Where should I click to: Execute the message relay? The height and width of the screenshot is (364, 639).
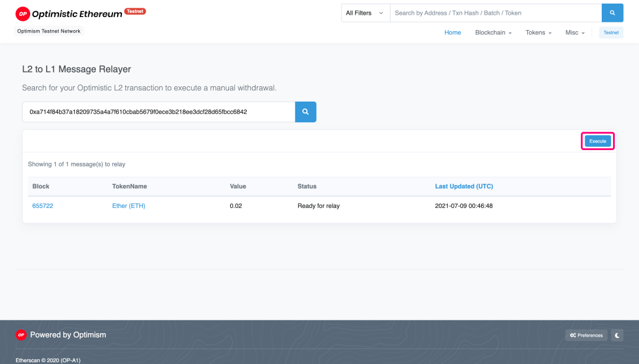tap(598, 141)
